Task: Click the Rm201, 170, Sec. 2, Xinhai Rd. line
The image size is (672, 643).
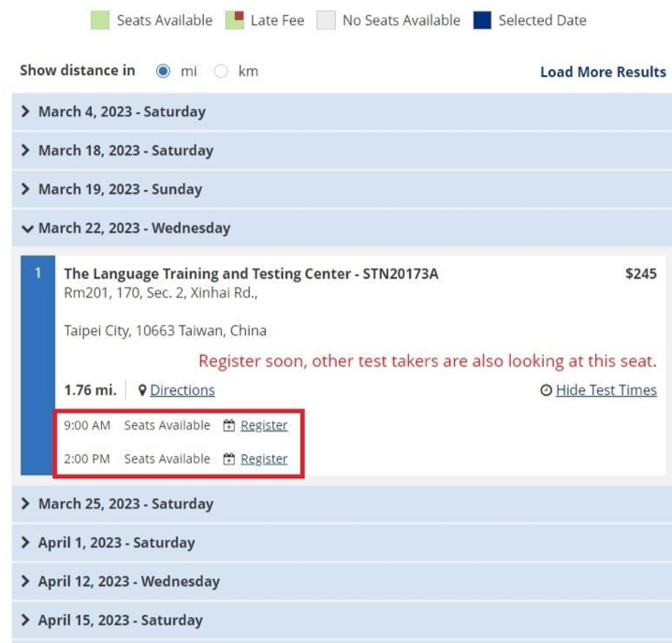Action: coord(161,293)
